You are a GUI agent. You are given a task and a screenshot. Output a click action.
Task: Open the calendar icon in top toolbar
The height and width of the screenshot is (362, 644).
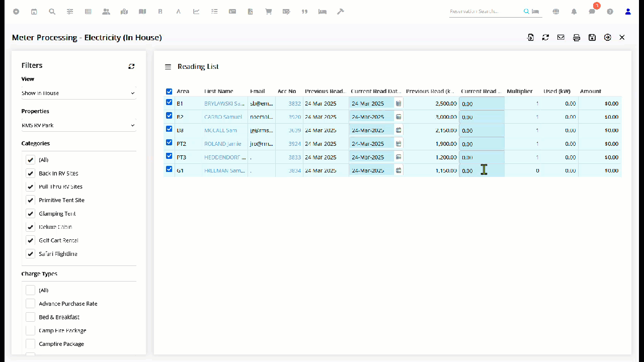click(x=34, y=12)
